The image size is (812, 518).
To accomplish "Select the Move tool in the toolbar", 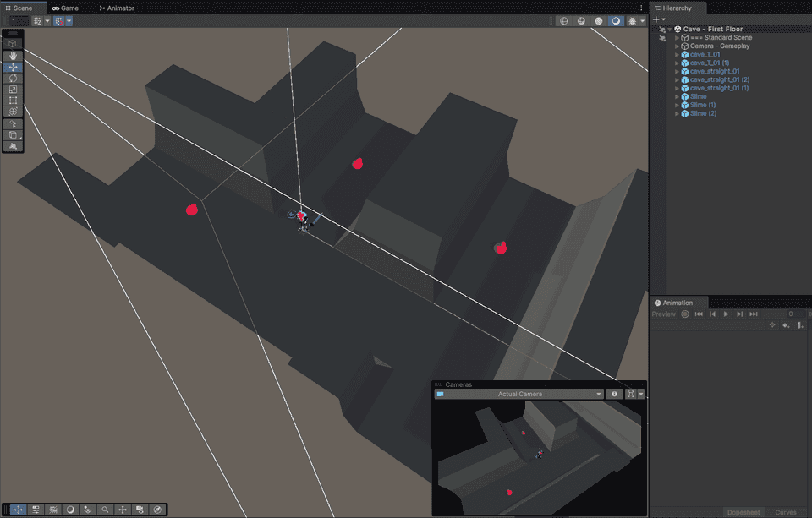I will pos(11,66).
